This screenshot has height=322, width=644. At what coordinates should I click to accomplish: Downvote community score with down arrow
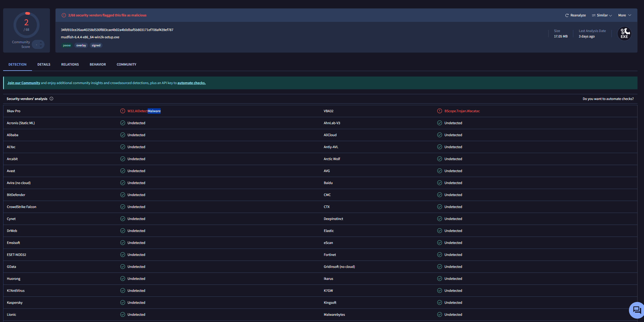coord(41,46)
